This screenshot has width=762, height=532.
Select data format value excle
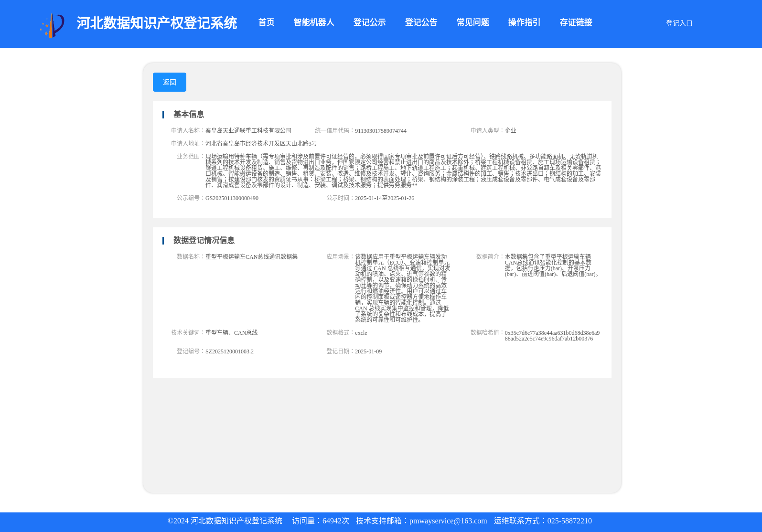pyautogui.click(x=361, y=333)
